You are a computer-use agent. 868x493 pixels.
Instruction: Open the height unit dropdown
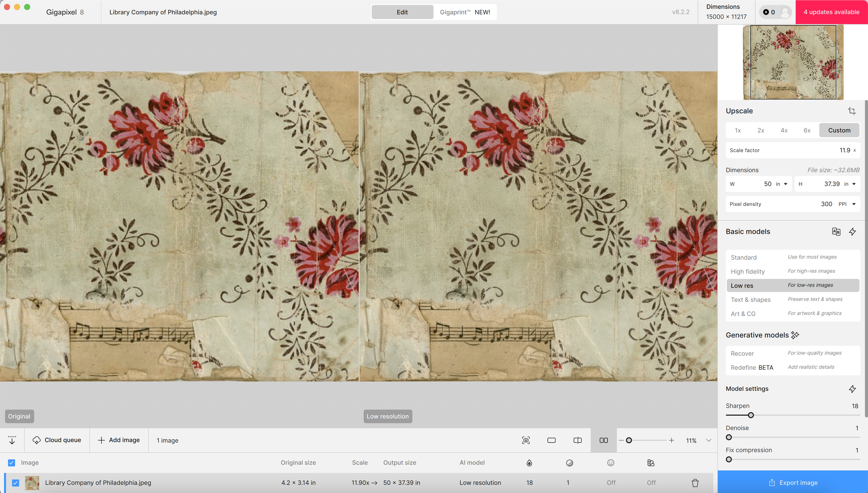pyautogui.click(x=850, y=184)
